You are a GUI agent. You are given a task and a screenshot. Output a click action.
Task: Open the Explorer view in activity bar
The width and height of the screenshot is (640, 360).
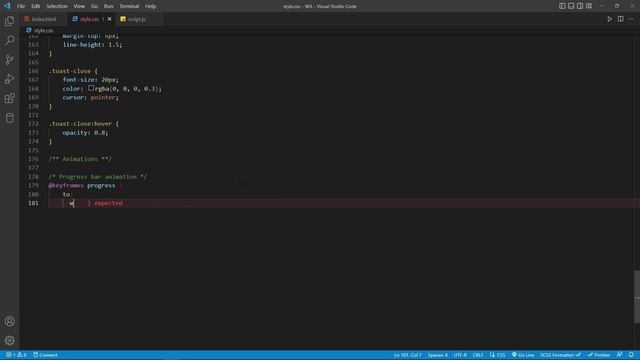9,21
